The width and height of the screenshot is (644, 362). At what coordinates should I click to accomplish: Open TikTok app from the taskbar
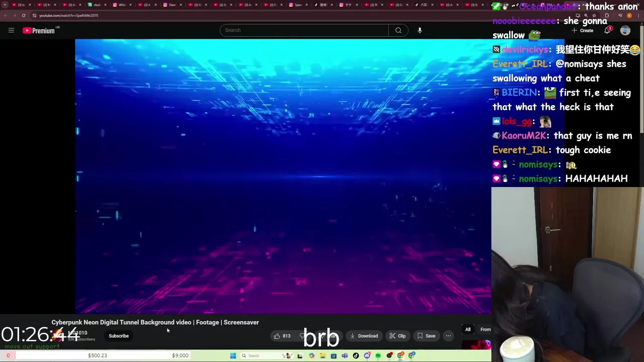point(356,356)
